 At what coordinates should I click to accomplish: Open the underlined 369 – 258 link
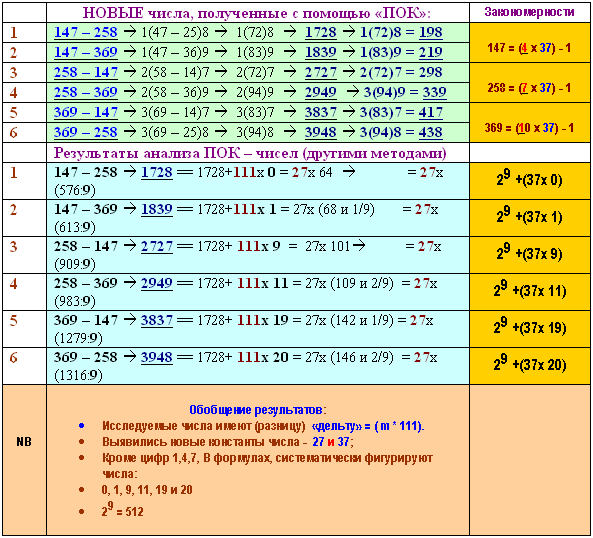coord(85,133)
